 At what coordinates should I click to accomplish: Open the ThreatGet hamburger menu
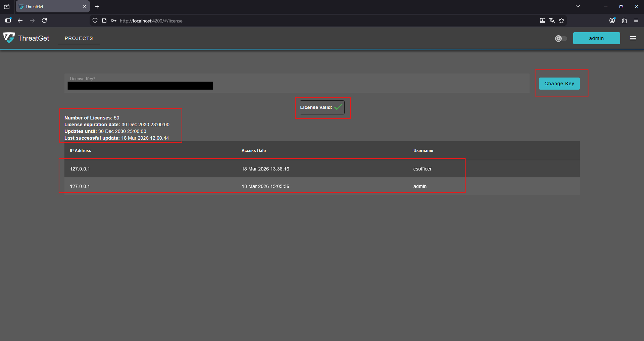point(633,38)
